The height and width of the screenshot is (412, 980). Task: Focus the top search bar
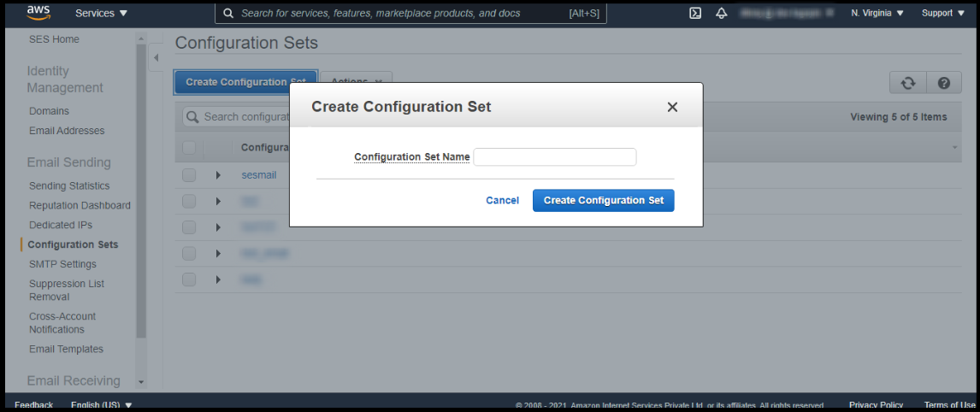(x=410, y=13)
